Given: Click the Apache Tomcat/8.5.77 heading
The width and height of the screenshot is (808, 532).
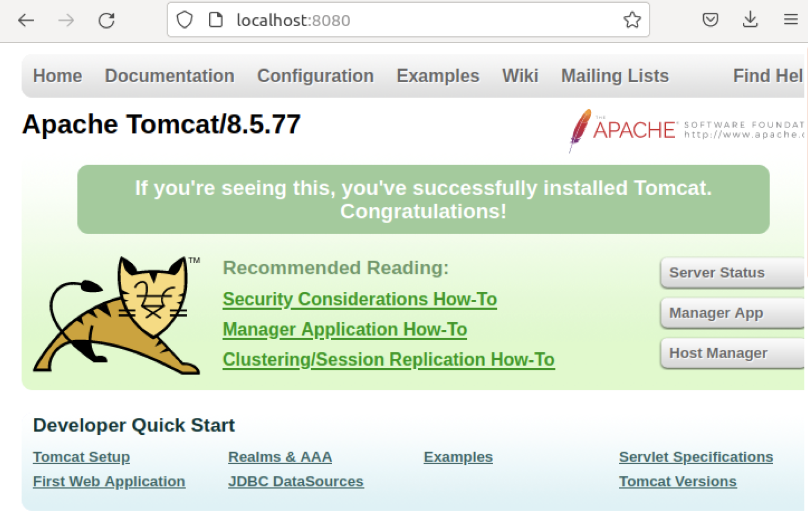Looking at the screenshot, I should (161, 124).
